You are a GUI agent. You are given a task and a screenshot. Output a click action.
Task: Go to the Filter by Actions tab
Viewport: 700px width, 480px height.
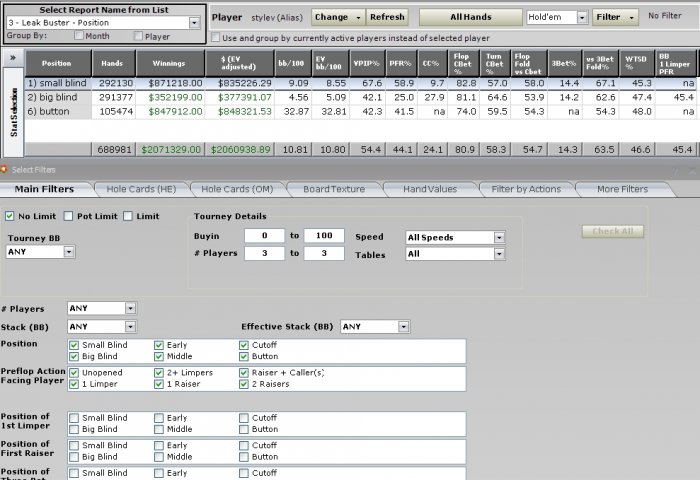click(526, 189)
